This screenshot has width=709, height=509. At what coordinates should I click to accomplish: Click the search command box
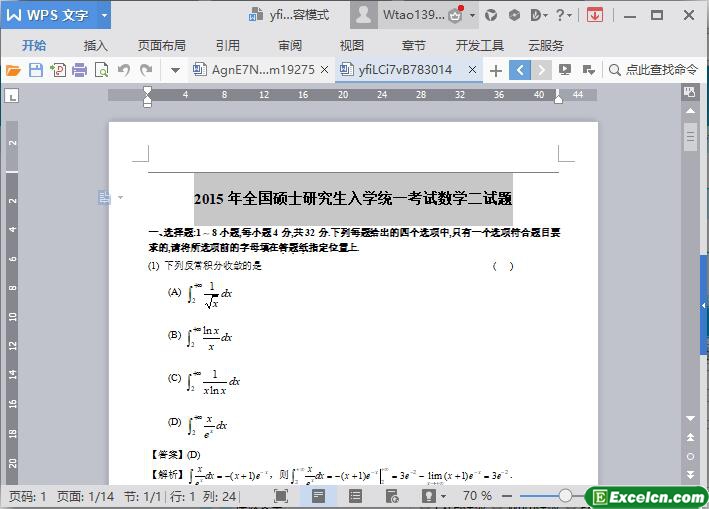653,70
